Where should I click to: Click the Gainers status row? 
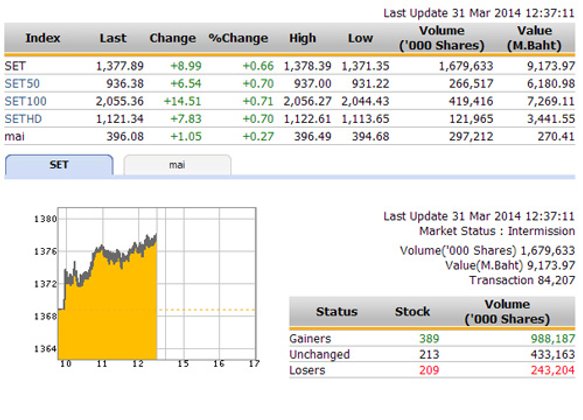pos(432,339)
